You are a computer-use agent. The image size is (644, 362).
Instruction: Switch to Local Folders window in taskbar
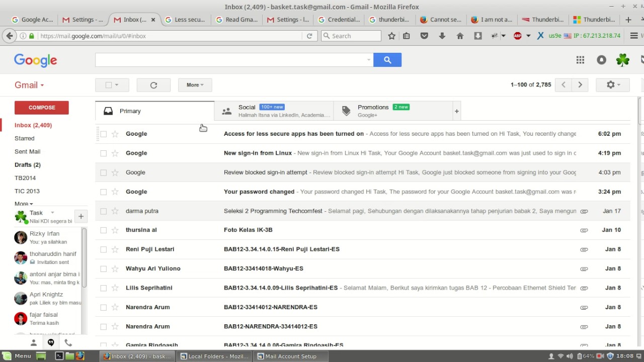(x=214, y=356)
